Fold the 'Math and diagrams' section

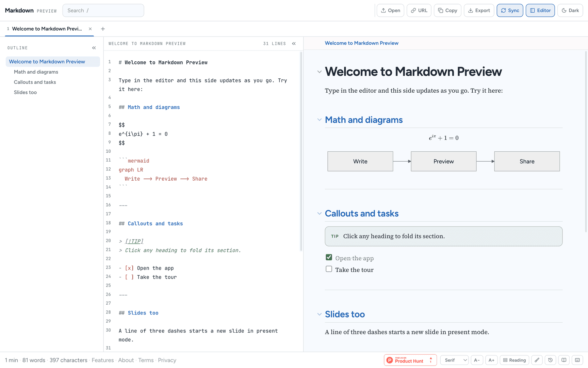click(x=319, y=120)
